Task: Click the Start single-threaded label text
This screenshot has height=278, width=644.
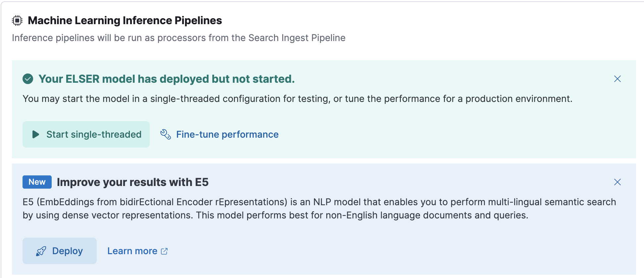Action: tap(94, 134)
